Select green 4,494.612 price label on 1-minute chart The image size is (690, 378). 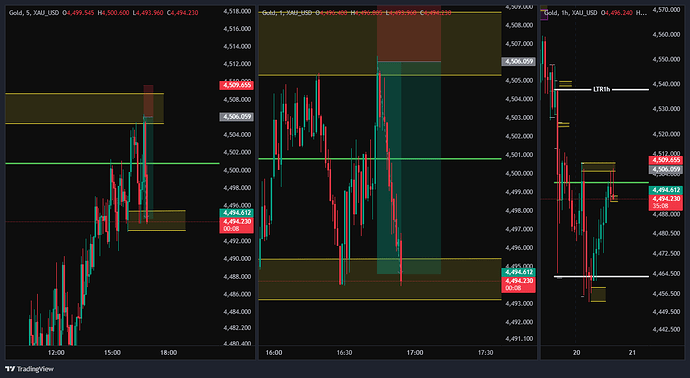[519, 272]
